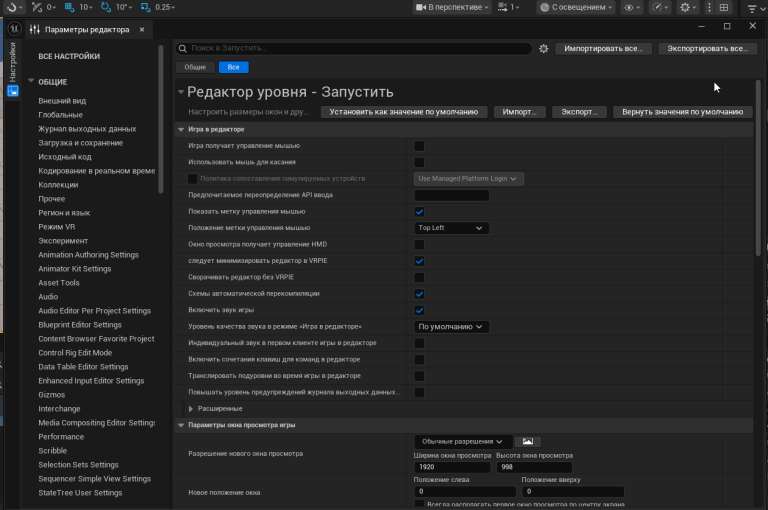The height and width of the screenshot is (510, 768).
Task: Select the Все filter tab
Action: point(234,67)
